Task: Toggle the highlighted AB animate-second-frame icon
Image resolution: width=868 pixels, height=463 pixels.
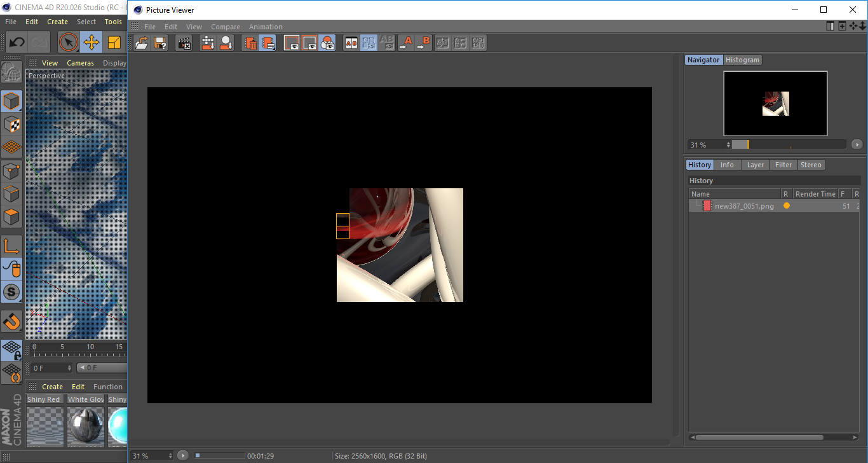Action: pyautogui.click(x=369, y=43)
